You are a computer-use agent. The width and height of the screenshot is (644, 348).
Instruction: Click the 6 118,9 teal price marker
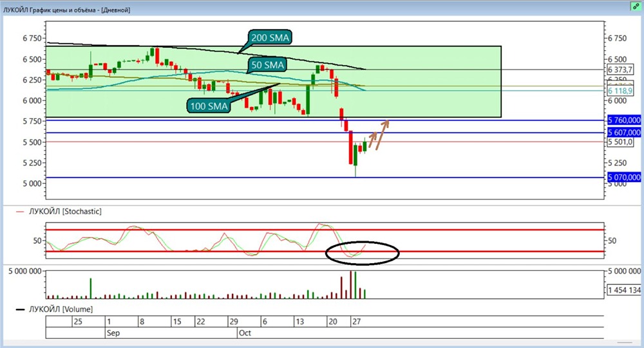click(x=620, y=91)
